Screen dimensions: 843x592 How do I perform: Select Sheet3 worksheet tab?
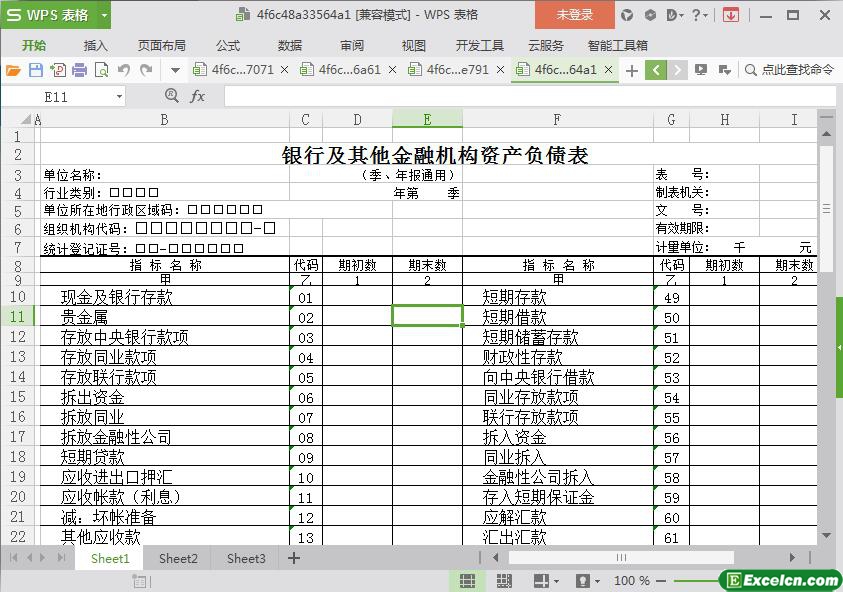tap(246, 559)
